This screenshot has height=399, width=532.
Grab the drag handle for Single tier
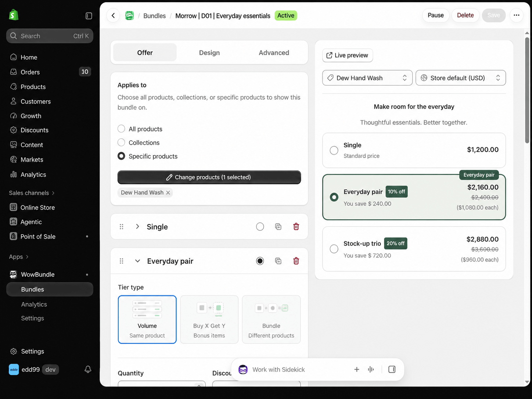[121, 227]
